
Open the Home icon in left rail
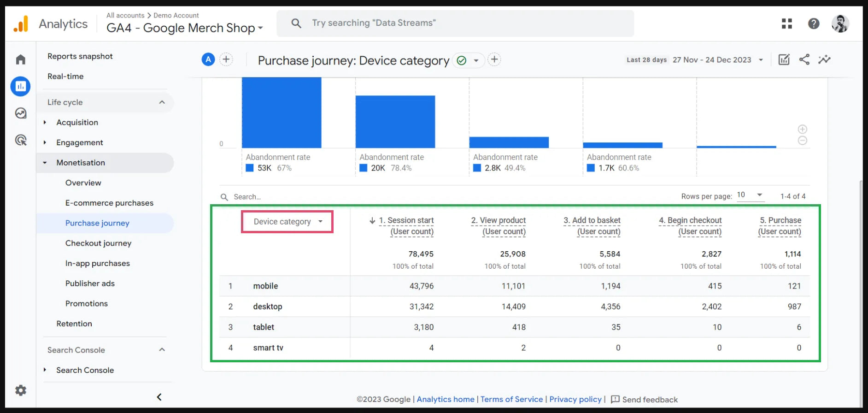21,59
